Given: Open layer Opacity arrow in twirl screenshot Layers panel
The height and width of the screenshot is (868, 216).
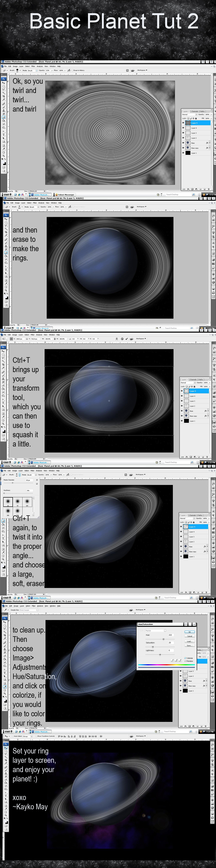Looking at the screenshot, I should point(211,114).
